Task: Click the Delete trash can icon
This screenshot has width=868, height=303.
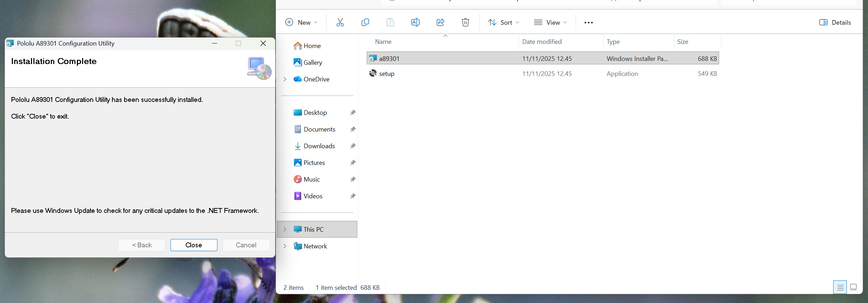Action: coord(465,23)
